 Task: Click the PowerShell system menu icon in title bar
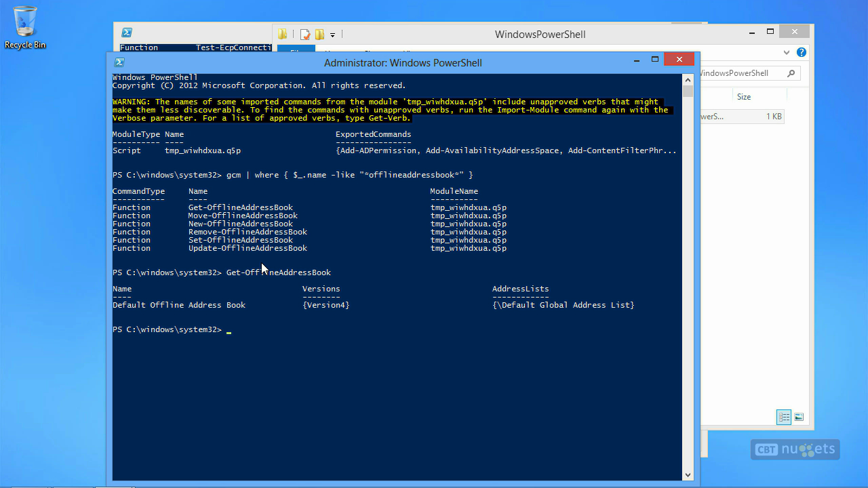119,62
